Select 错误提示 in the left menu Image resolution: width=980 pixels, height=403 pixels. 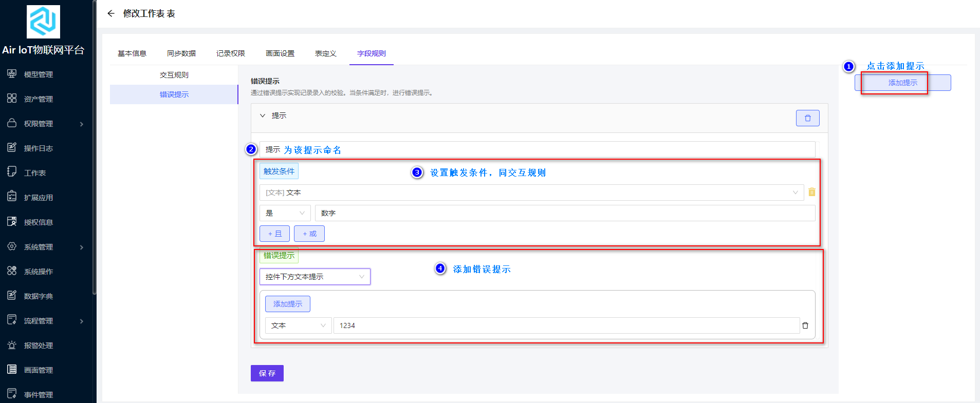click(x=174, y=94)
